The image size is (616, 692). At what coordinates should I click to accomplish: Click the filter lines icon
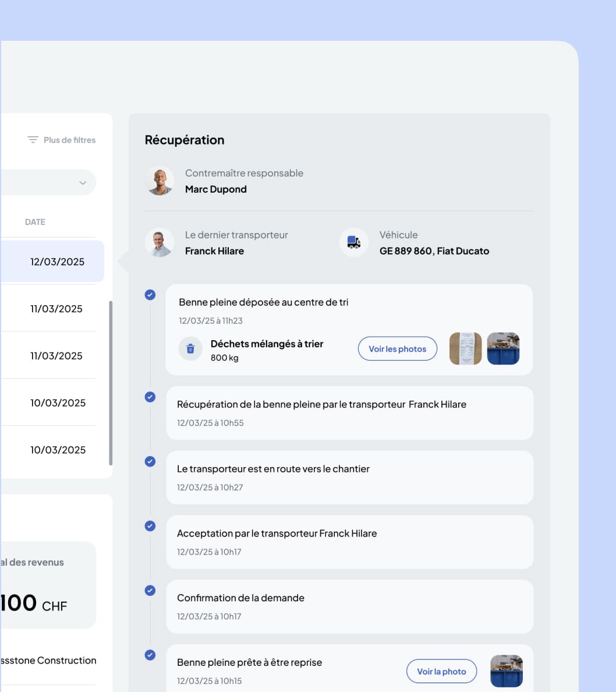coord(33,140)
